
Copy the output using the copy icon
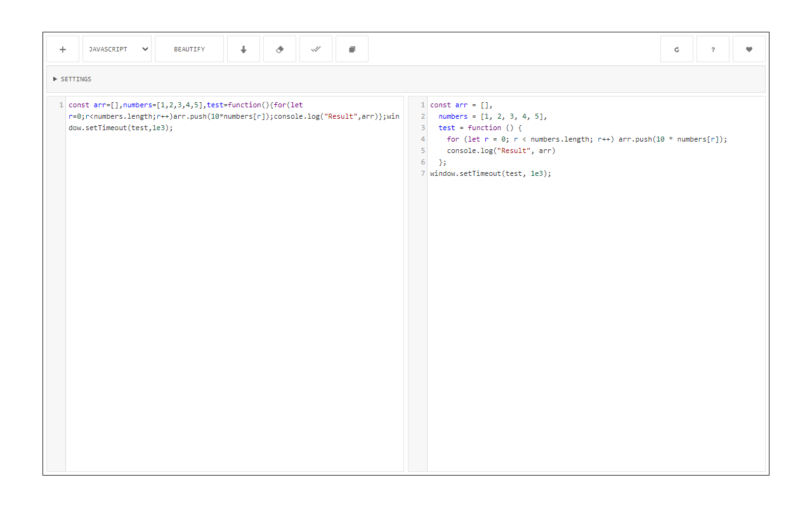coord(352,49)
